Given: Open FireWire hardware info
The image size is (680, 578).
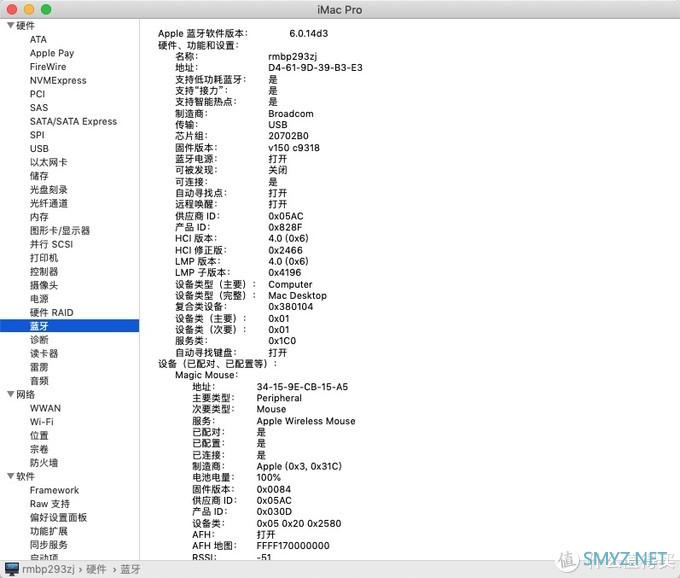Looking at the screenshot, I should coord(48,67).
